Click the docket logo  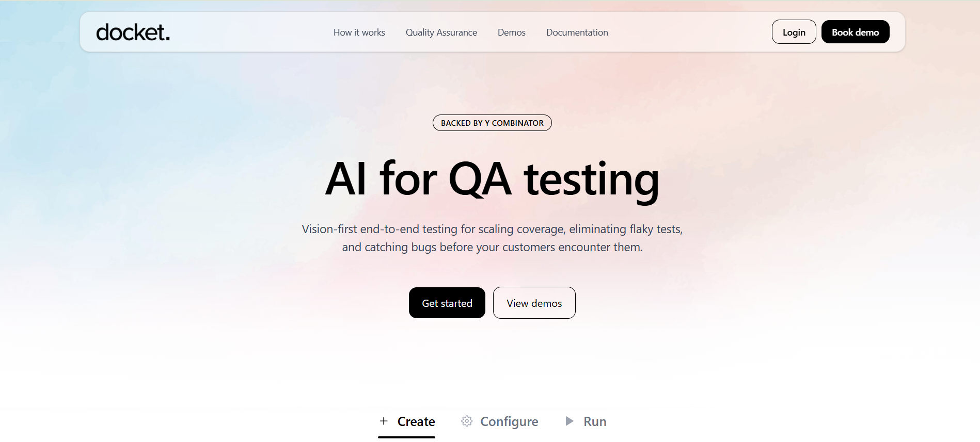pyautogui.click(x=133, y=32)
